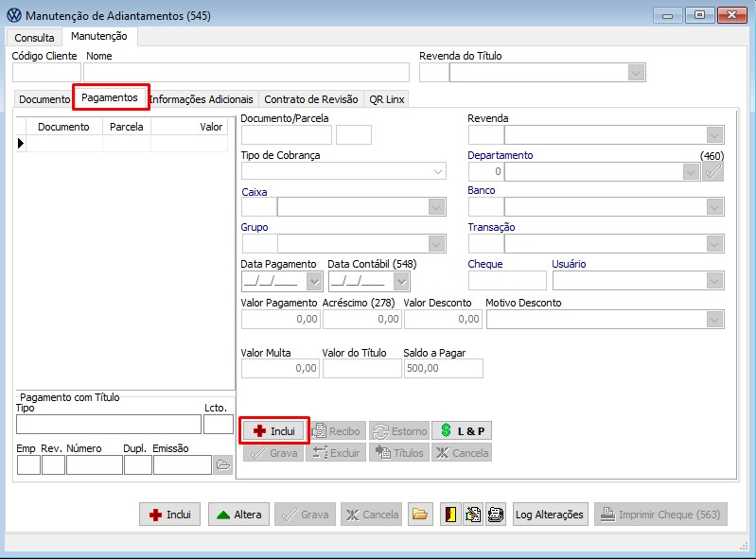Click bottom toolbar Inclui button
This screenshot has height=559, width=756.
pos(169,515)
